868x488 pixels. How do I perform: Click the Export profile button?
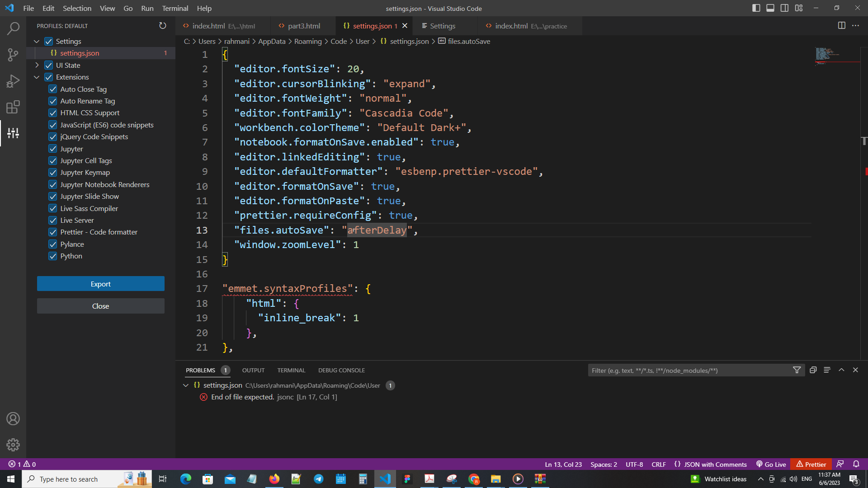[100, 284]
